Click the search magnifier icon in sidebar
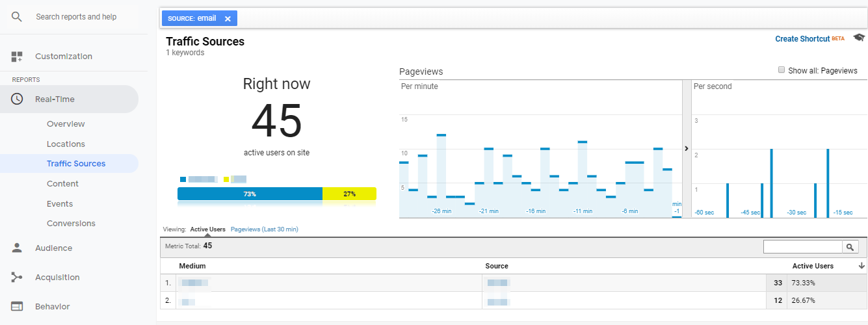 pyautogui.click(x=17, y=16)
